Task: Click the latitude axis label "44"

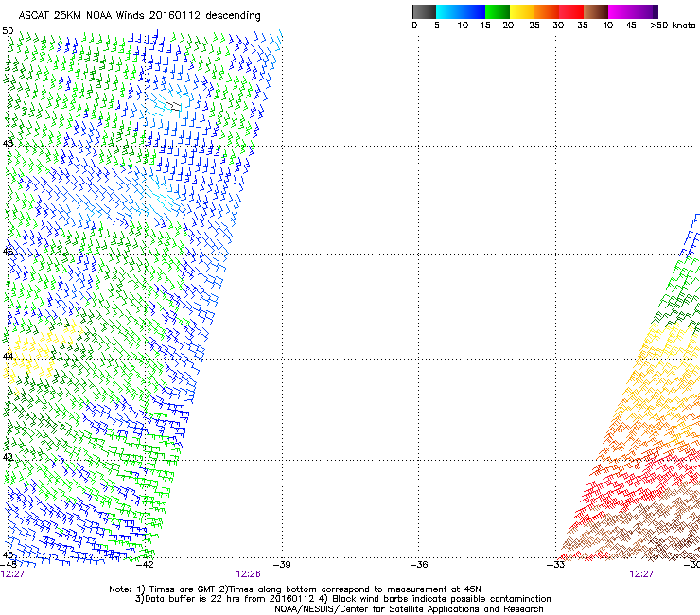Action: click(8, 357)
